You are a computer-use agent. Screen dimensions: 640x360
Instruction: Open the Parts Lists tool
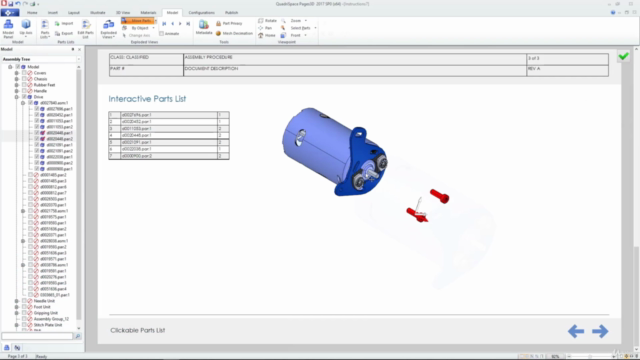44,29
